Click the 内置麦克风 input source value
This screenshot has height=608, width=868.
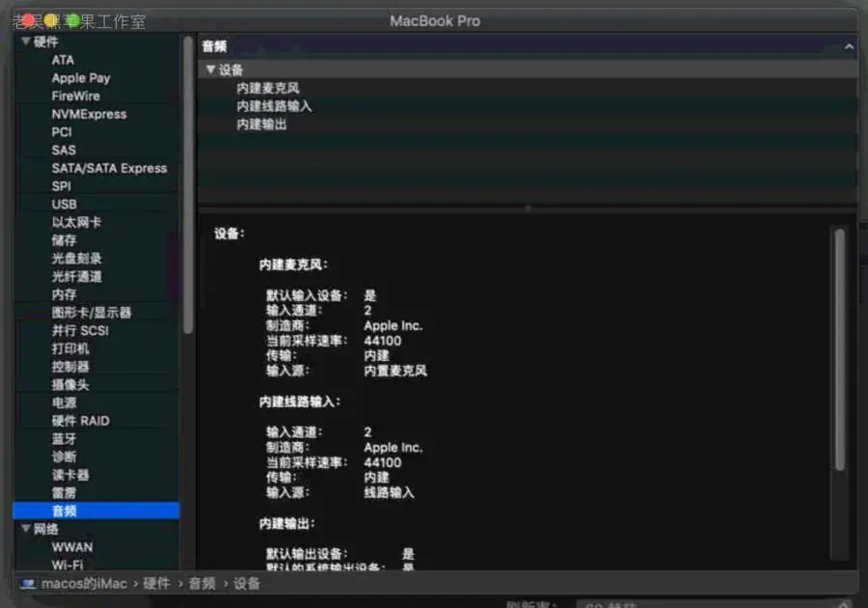[395, 371]
